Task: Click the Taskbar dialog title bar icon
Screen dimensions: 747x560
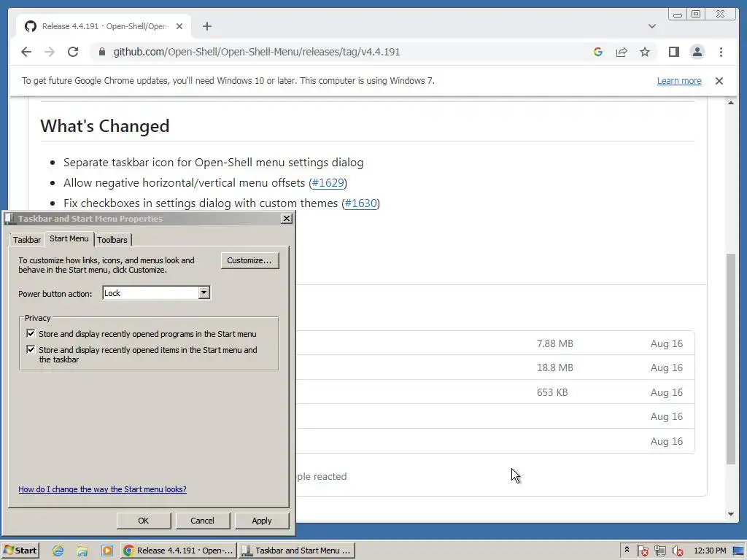Action: click(9, 219)
